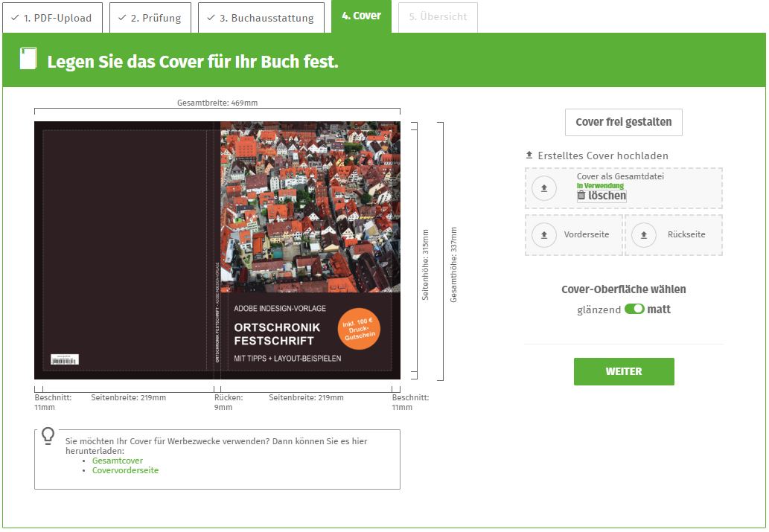Toggle the glänzend/matt surface switch
This screenshot has height=532, width=769.
[634, 309]
